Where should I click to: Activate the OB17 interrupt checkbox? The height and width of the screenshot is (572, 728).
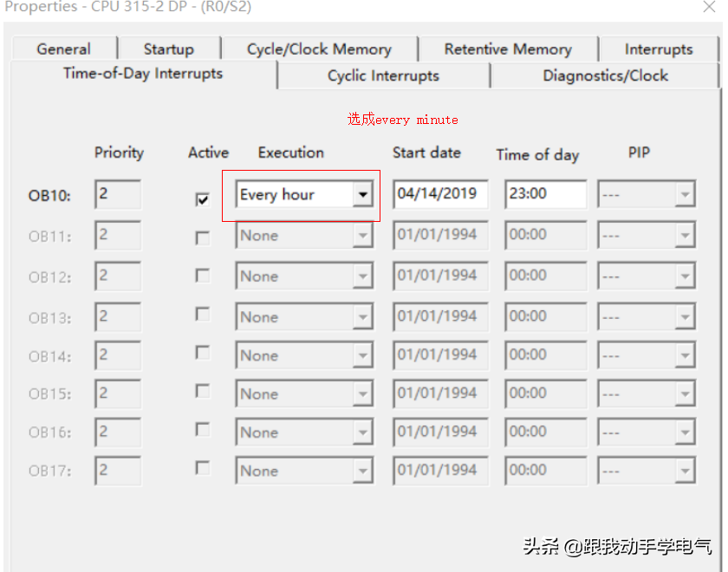203,468
